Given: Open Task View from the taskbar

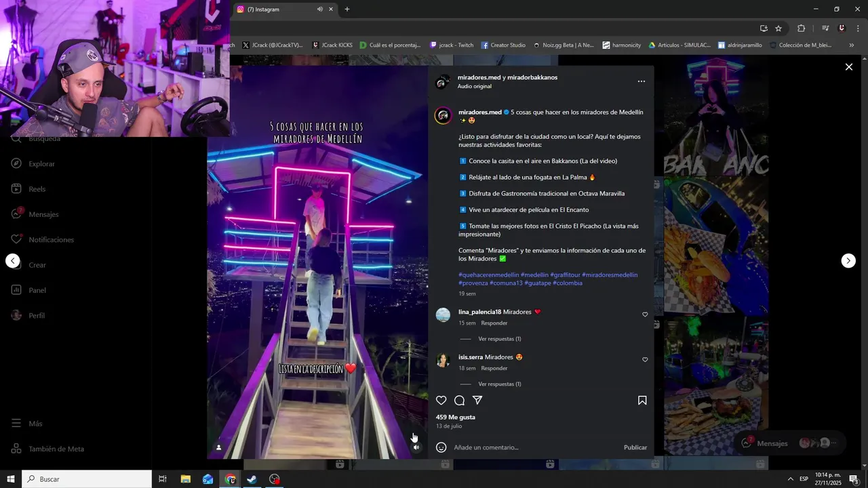Looking at the screenshot, I should click(x=163, y=479).
